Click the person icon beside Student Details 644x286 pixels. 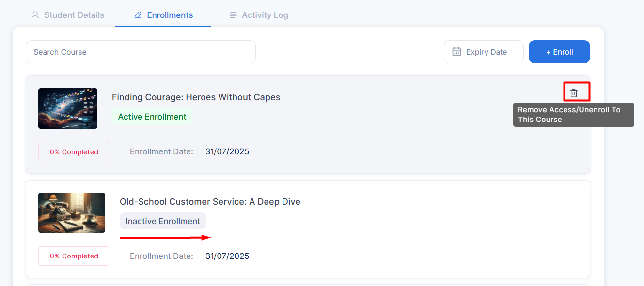[35, 15]
